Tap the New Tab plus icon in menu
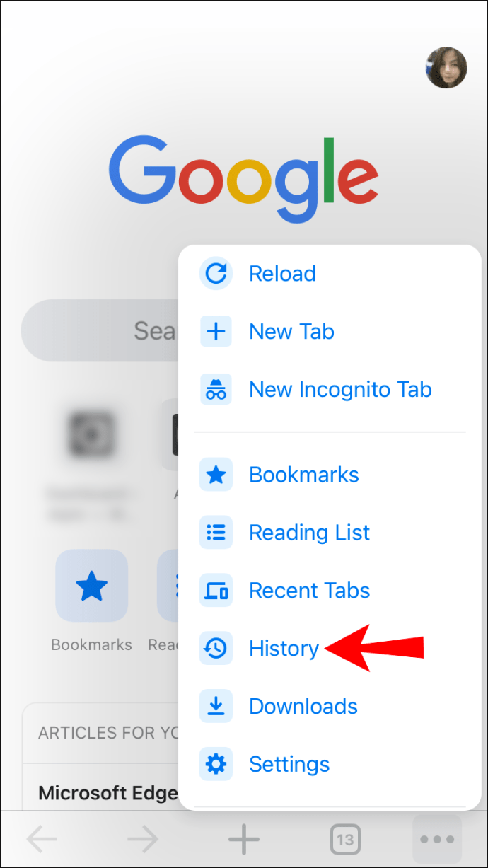488x868 pixels. click(x=216, y=332)
